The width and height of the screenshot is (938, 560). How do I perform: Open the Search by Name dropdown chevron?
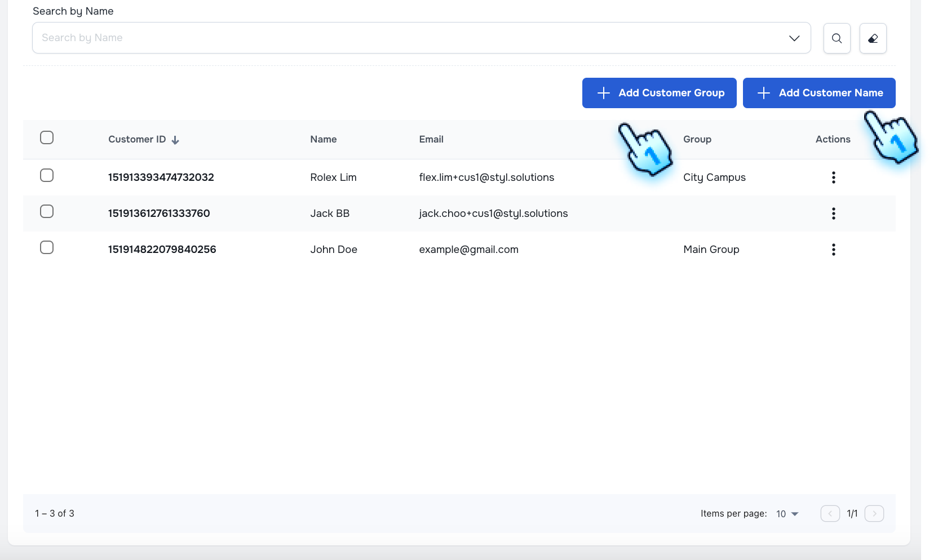(794, 38)
